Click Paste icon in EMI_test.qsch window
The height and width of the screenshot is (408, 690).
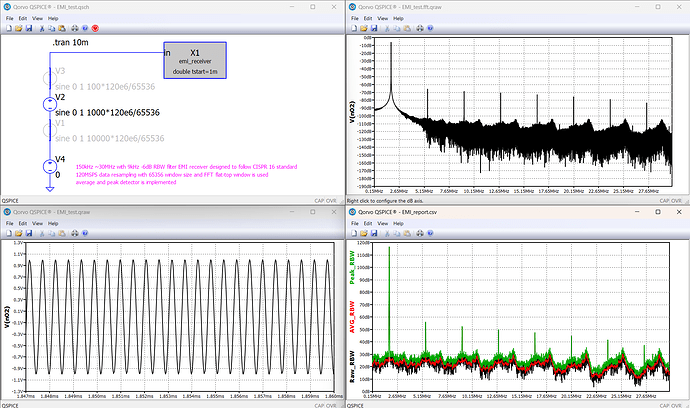pyautogui.click(x=62, y=28)
